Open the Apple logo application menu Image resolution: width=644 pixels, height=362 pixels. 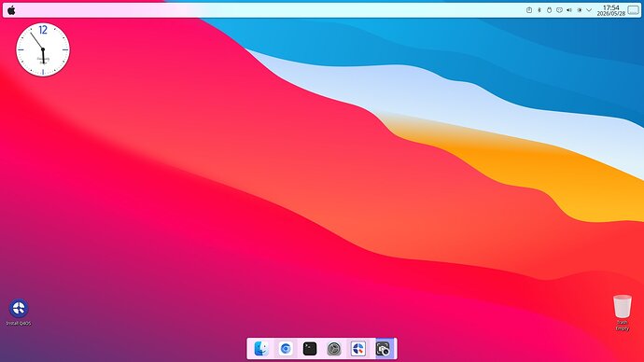(x=11, y=10)
